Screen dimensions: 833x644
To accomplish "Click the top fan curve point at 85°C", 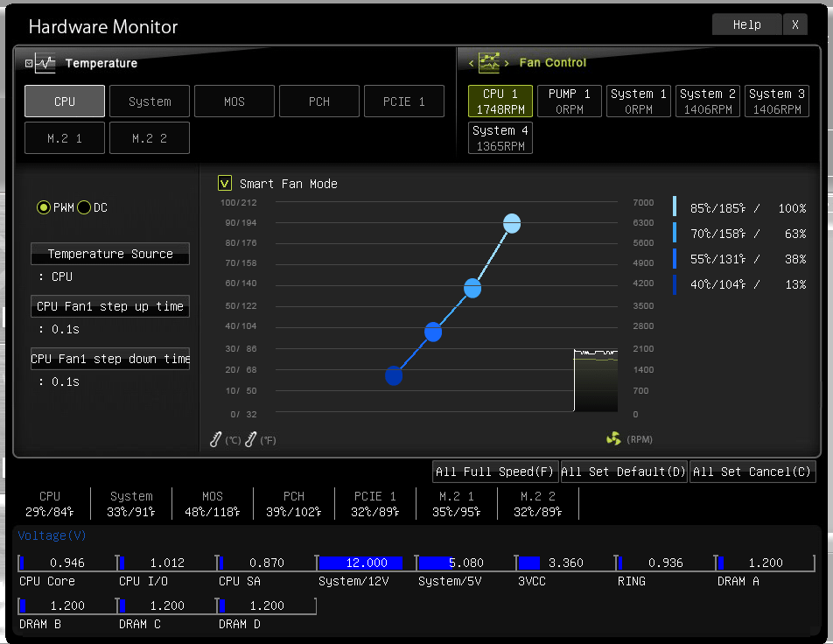I will (x=512, y=223).
